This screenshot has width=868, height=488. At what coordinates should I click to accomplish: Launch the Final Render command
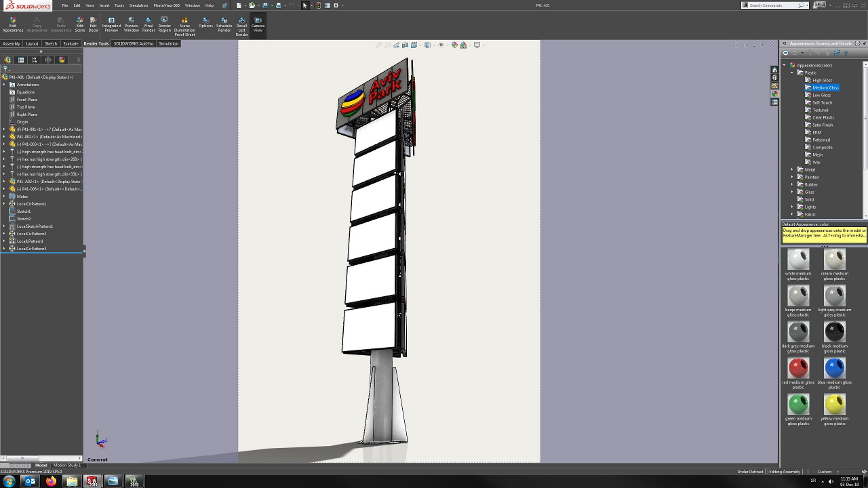[x=149, y=24]
